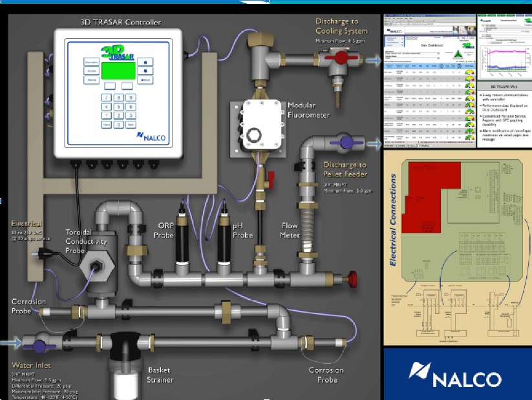Image resolution: width=532 pixels, height=400 pixels.
Task: Tap keypad digit 5
Action: 118,107
